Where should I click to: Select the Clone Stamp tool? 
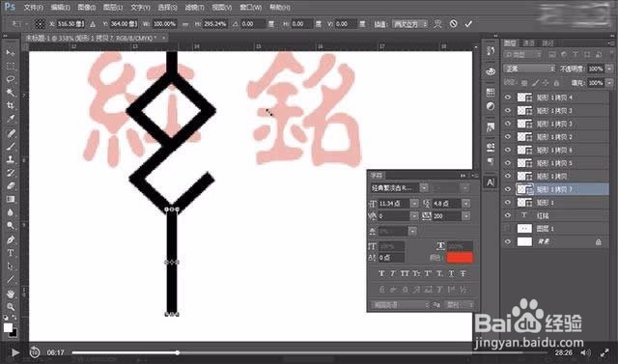pyautogui.click(x=11, y=159)
